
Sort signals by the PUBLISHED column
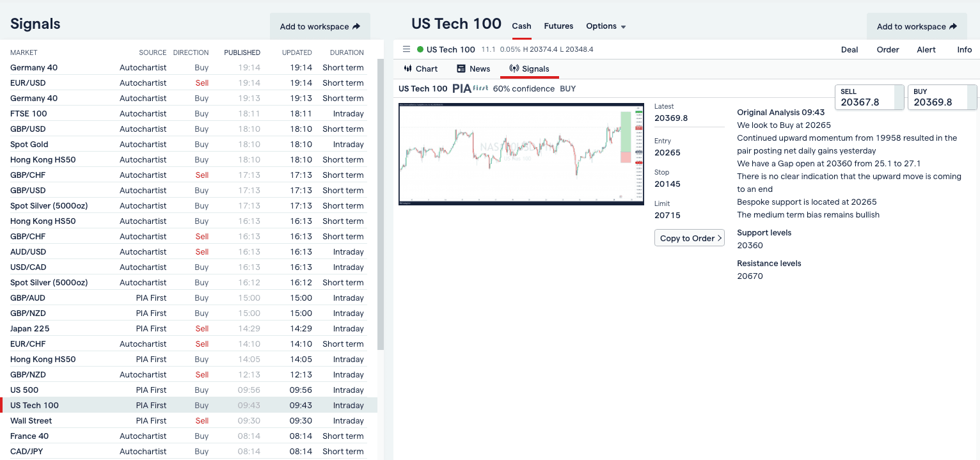tap(242, 52)
